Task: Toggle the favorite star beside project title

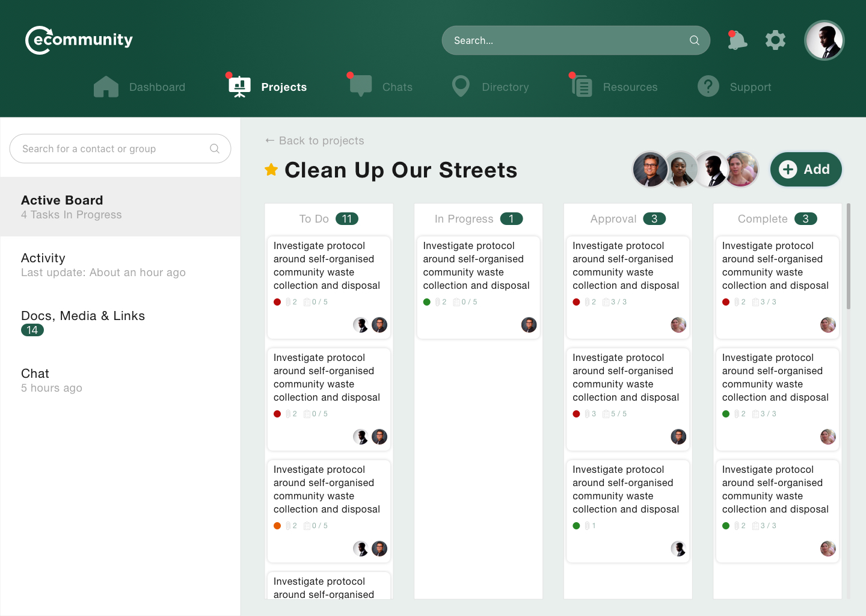Action: pyautogui.click(x=271, y=170)
